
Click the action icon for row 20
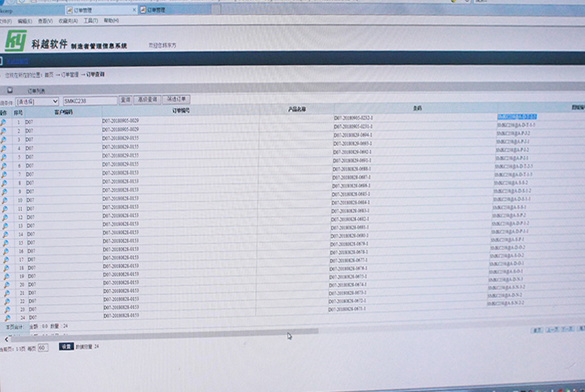click(3, 285)
